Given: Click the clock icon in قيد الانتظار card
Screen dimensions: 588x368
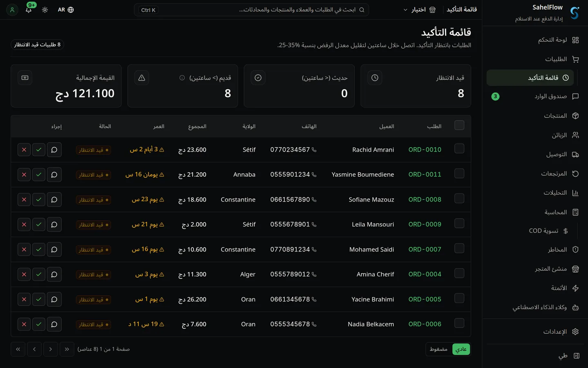Looking at the screenshot, I should click(x=375, y=78).
